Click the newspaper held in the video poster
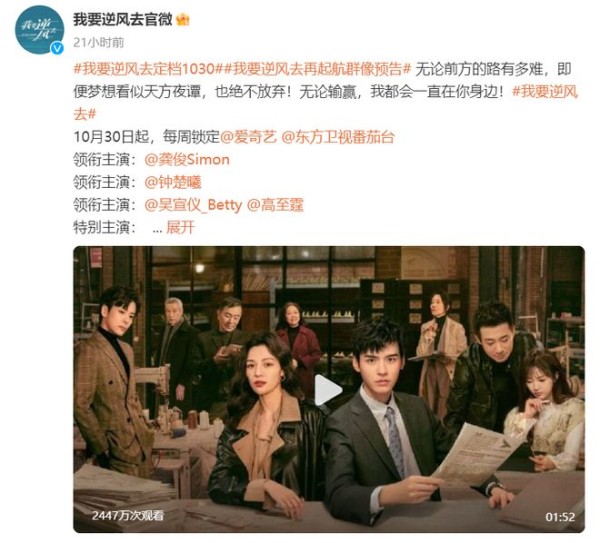Screen dimensions: 600x543 (475, 453)
